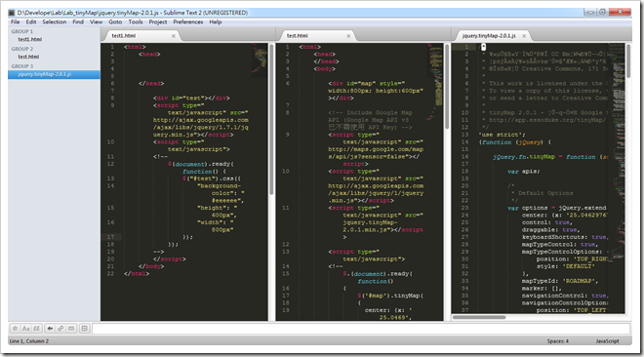The image size is (644, 357).
Task: Toggle in-selection search option
Action: (x=71, y=329)
